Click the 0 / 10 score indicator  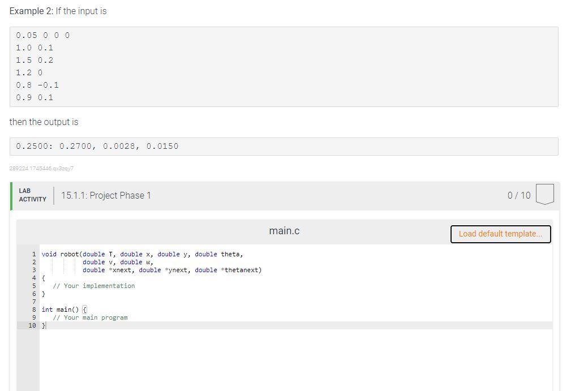[x=519, y=195]
